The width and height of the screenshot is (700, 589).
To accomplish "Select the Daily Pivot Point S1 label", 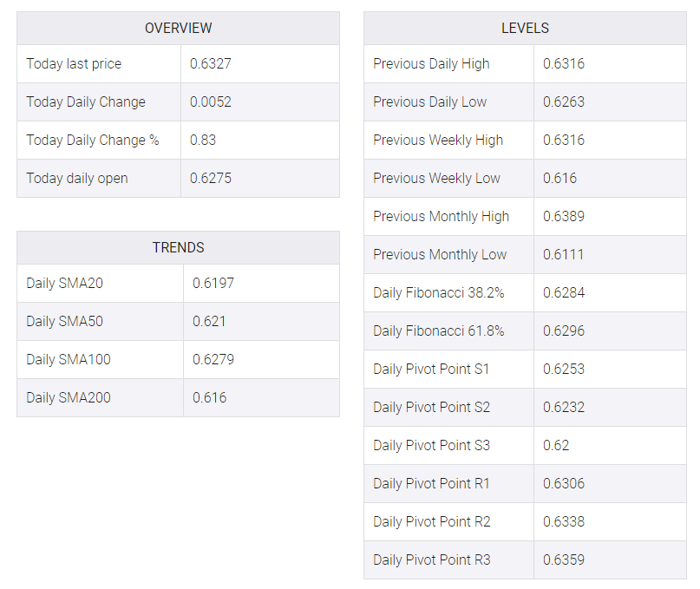I will [x=431, y=369].
